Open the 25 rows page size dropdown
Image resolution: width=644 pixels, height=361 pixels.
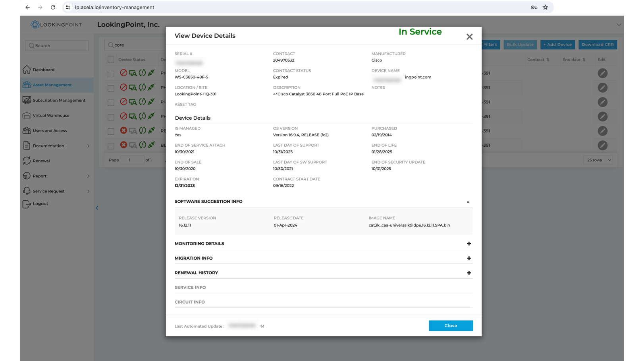pyautogui.click(x=598, y=160)
